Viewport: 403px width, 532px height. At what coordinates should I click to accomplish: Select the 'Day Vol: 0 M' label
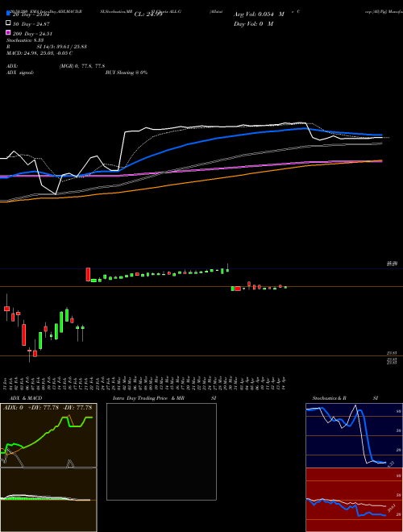click(253, 24)
